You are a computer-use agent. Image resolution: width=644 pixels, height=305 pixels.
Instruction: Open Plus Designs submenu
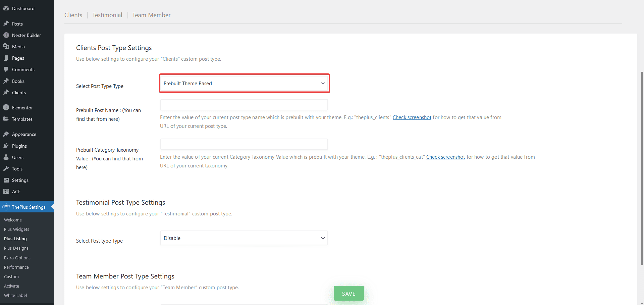click(x=16, y=248)
